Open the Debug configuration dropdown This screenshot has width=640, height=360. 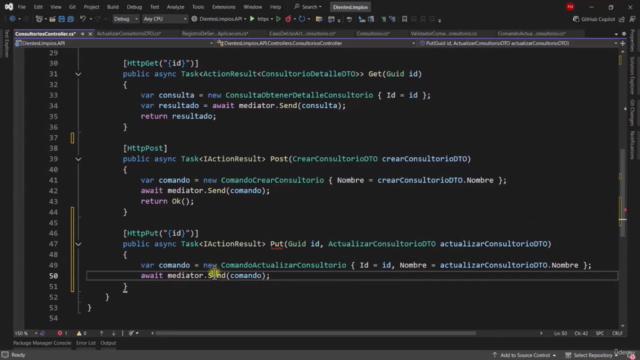point(126,19)
